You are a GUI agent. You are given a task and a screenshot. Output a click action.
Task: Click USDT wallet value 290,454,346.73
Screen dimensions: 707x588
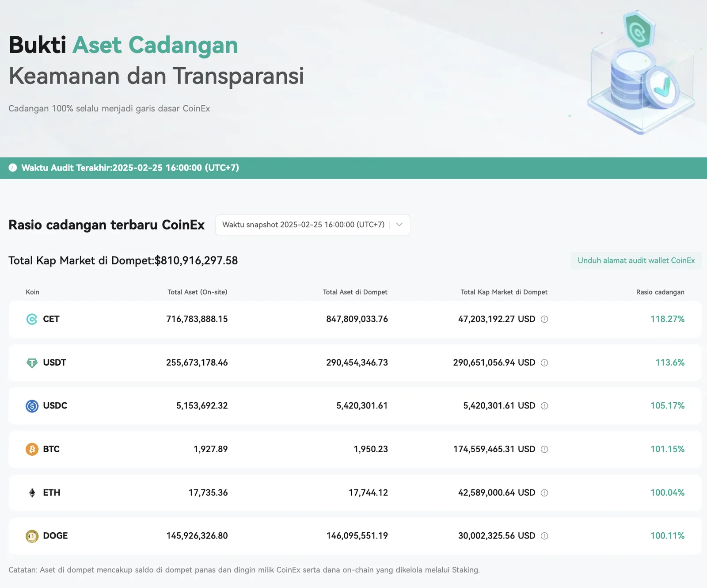357,363
